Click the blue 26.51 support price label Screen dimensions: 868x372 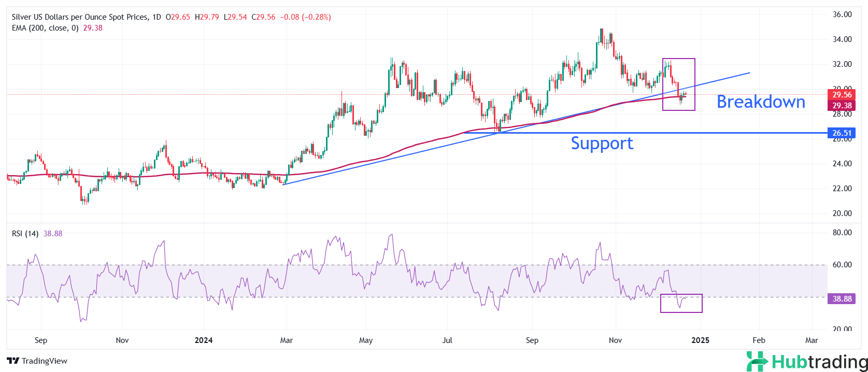(842, 133)
